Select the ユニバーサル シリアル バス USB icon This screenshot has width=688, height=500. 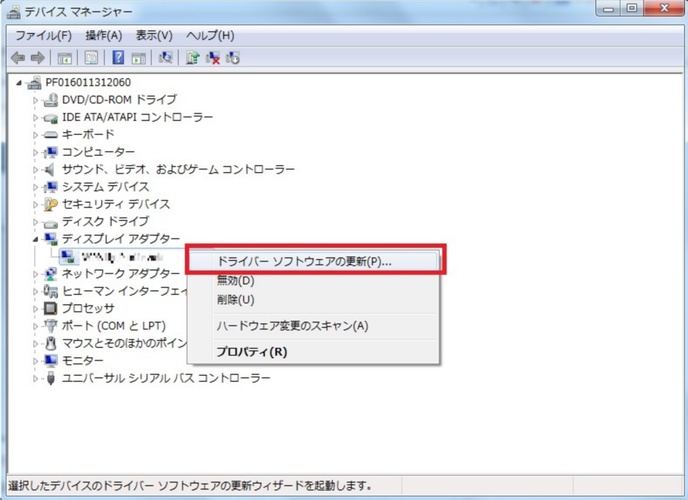[50, 378]
